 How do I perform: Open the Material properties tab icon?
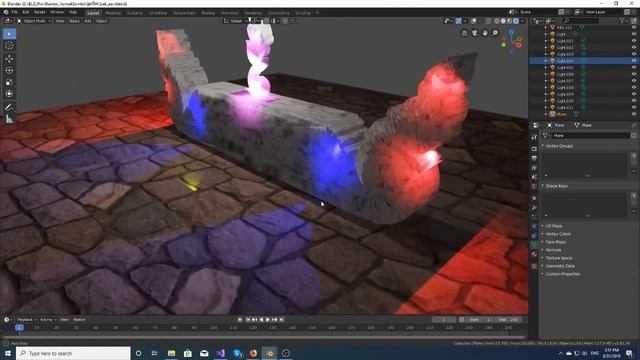534,254
